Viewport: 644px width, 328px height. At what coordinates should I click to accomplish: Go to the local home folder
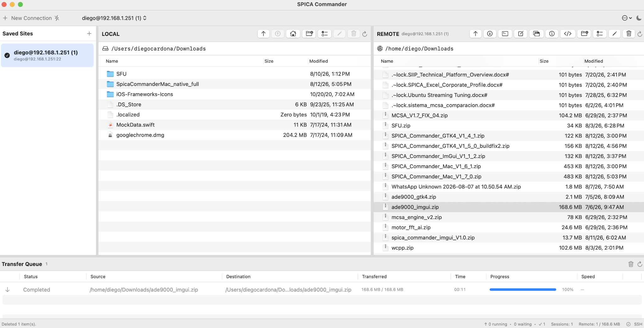293,34
